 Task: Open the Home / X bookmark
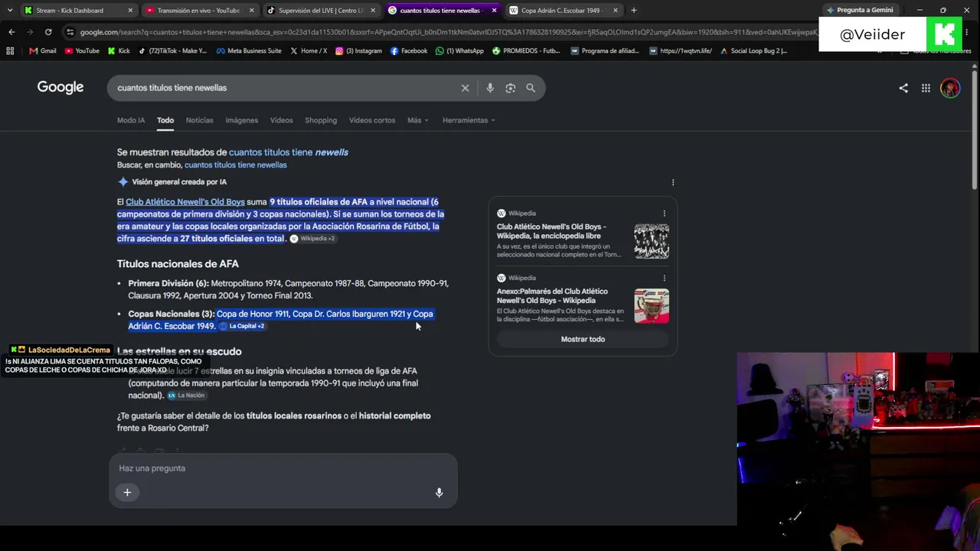pos(309,51)
